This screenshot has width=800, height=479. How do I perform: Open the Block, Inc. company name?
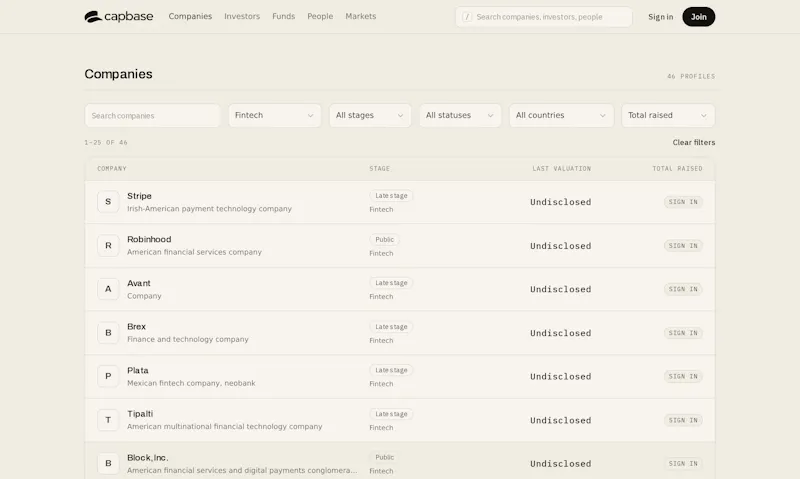click(x=147, y=458)
